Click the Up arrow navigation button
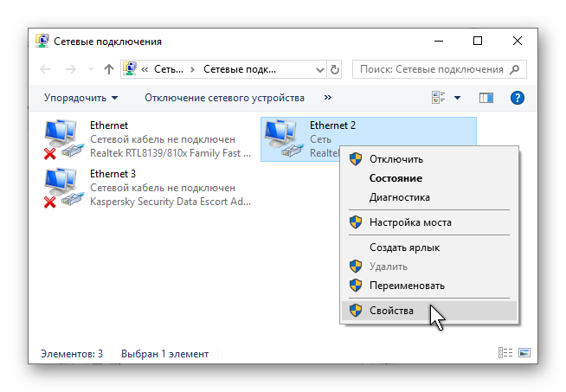 click(109, 69)
